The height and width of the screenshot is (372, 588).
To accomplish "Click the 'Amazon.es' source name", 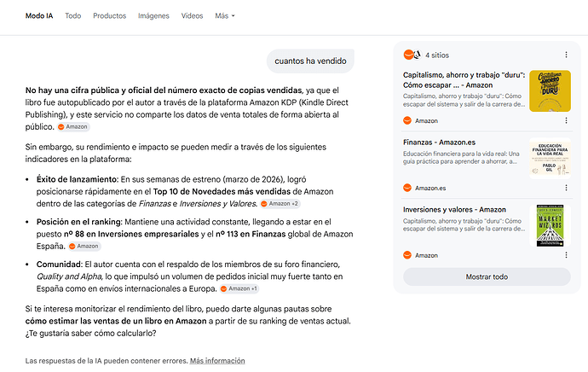I will (x=430, y=188).
